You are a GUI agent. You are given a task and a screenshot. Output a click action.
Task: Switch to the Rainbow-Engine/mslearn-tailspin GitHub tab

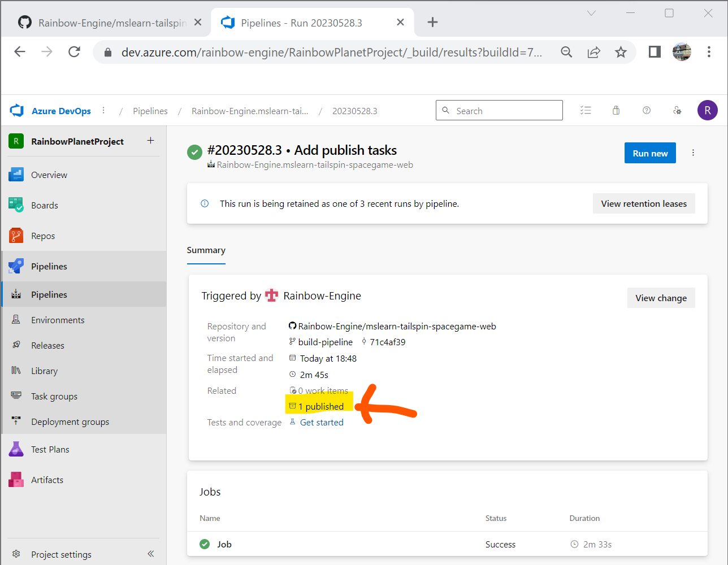pyautogui.click(x=108, y=23)
